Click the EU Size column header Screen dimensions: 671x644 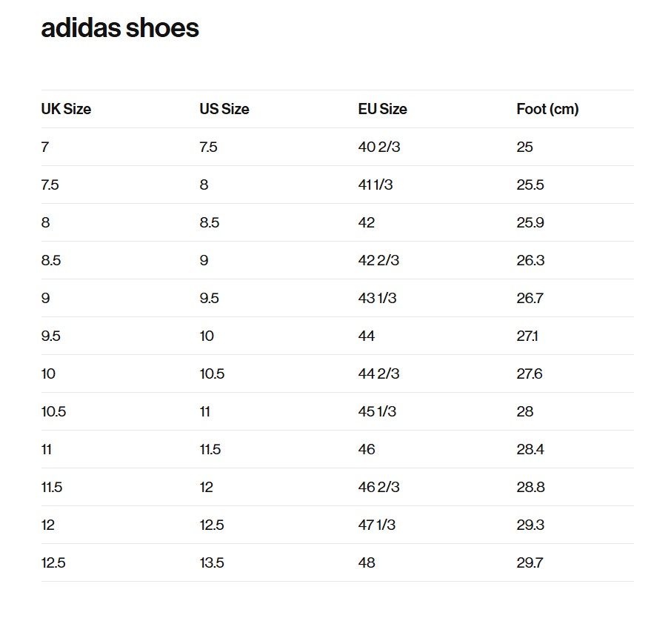(383, 109)
